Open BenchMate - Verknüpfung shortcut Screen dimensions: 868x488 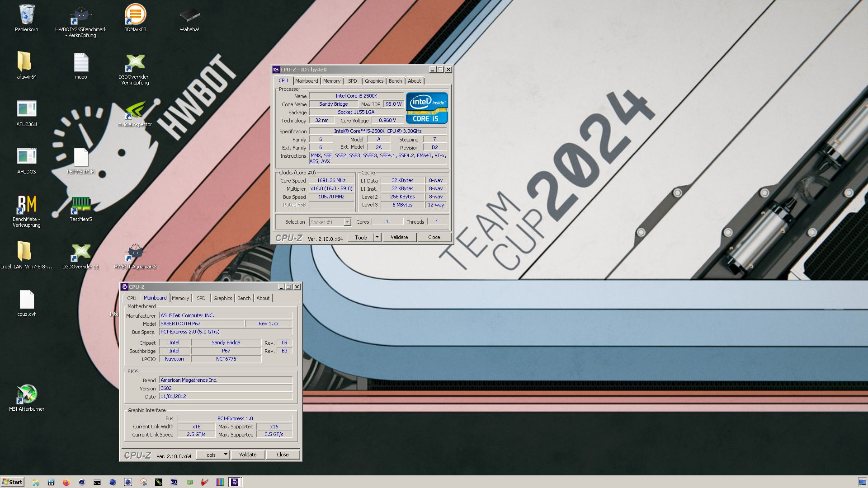(27, 211)
